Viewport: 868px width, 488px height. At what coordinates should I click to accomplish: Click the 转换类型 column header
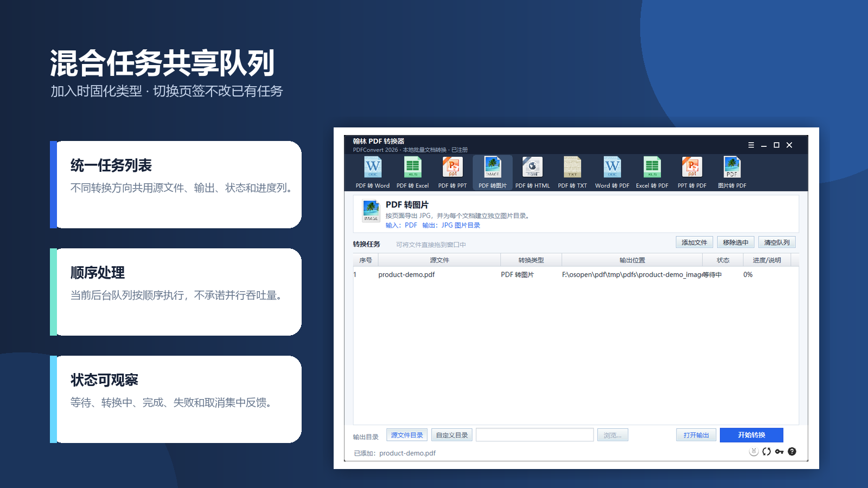(x=531, y=260)
